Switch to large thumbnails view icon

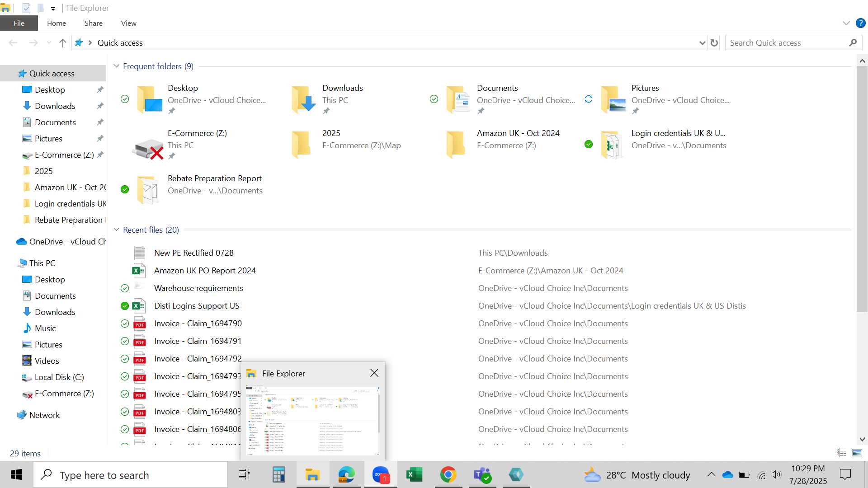[857, 453]
